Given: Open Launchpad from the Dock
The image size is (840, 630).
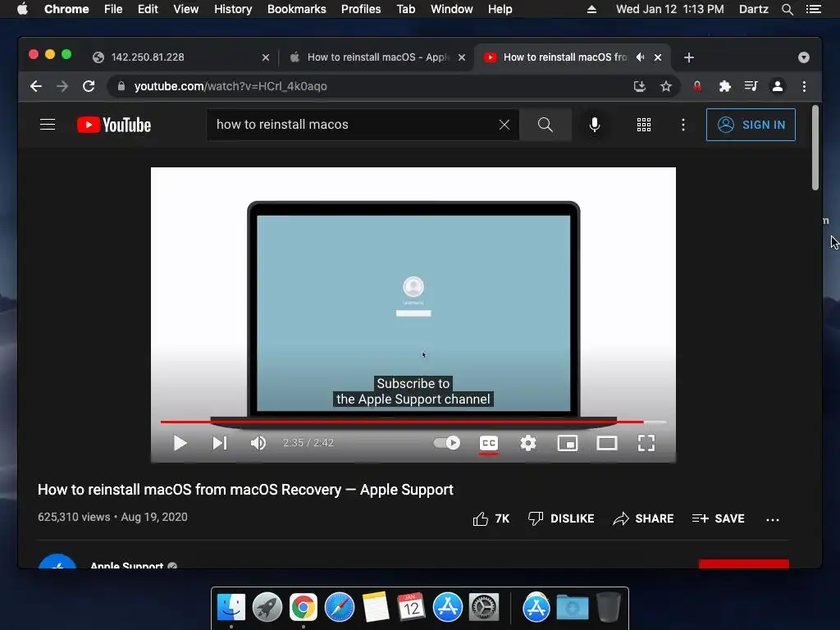Looking at the screenshot, I should (267, 608).
